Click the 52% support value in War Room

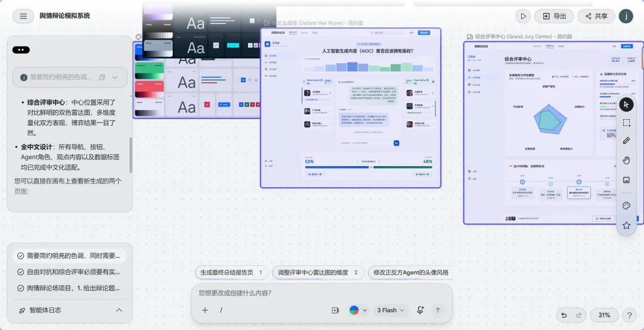pos(309,161)
